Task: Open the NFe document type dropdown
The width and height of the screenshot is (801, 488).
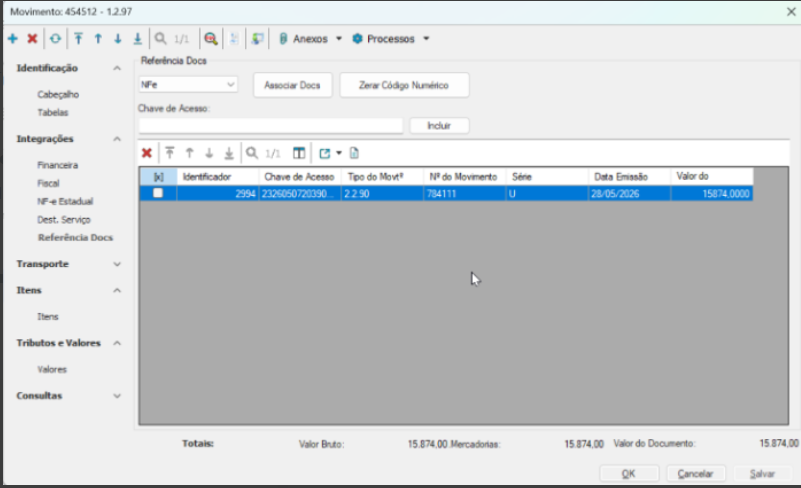Action: [188, 85]
